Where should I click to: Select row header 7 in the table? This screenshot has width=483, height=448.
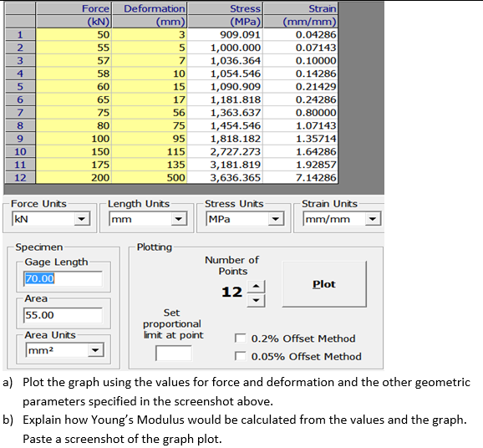(20, 113)
